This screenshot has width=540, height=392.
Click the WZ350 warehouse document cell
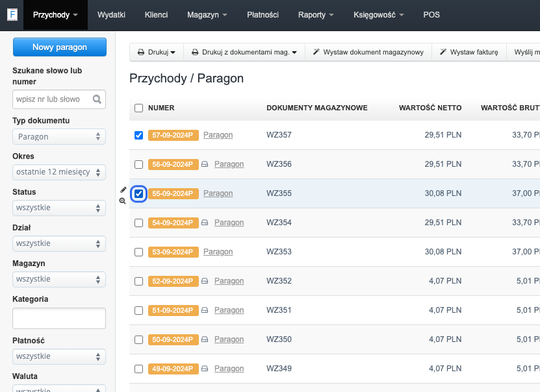[x=279, y=339]
